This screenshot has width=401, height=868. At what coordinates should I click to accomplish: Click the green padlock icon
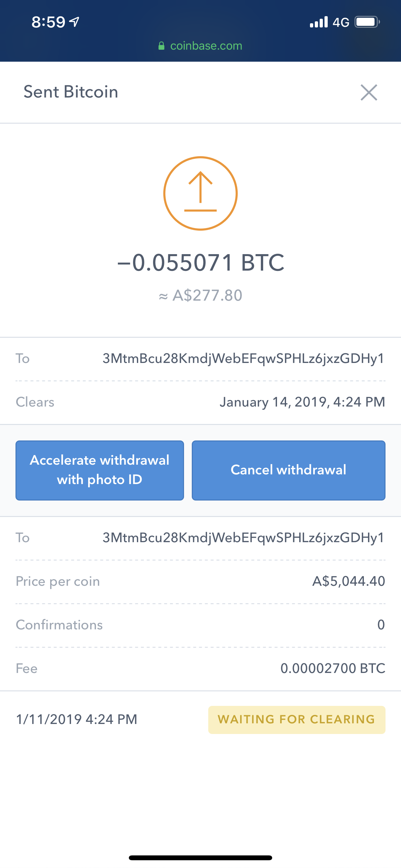coord(161,46)
